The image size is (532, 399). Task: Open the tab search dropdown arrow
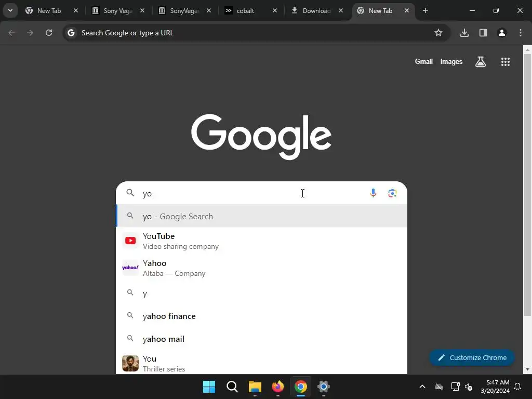[10, 10]
